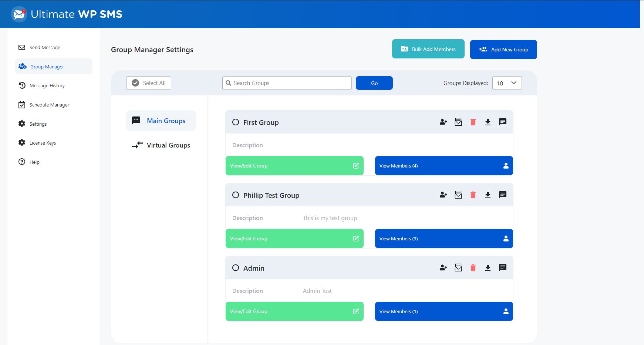Open Message History from the sidebar

point(47,86)
